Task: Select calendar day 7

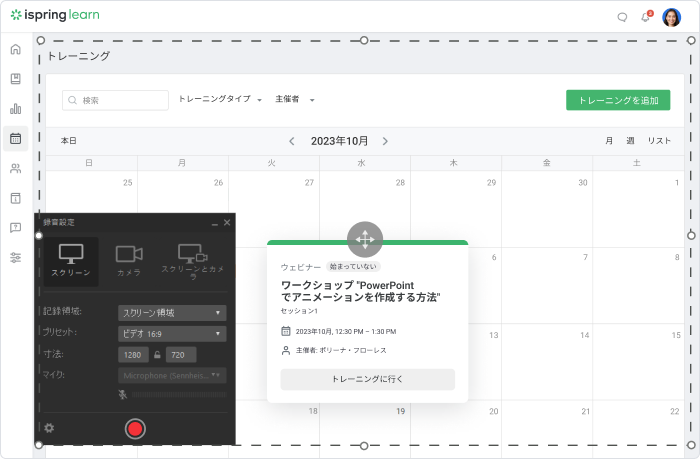Action: pyautogui.click(x=585, y=257)
